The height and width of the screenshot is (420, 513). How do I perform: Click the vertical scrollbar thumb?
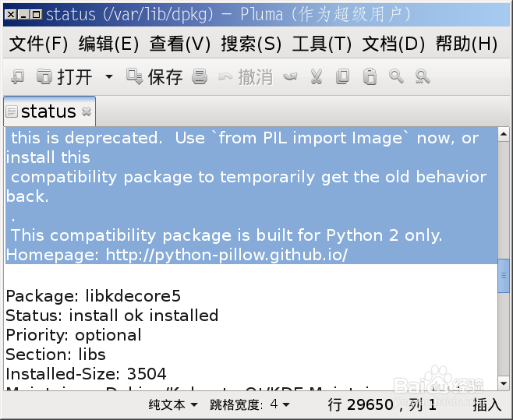[503, 276]
